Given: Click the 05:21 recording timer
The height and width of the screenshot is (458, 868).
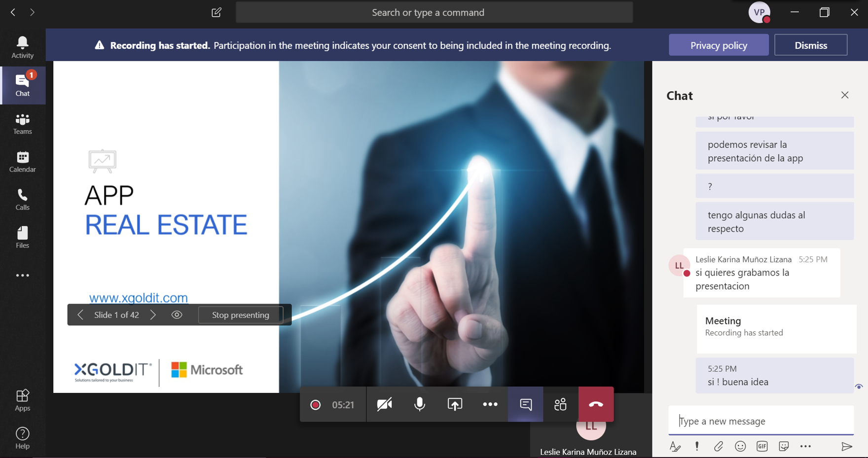Looking at the screenshot, I should [343, 405].
